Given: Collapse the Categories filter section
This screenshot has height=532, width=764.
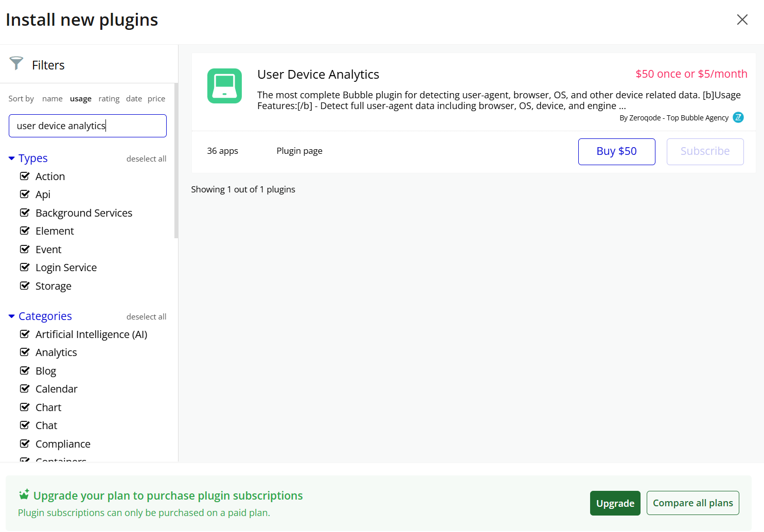Looking at the screenshot, I should (x=12, y=316).
